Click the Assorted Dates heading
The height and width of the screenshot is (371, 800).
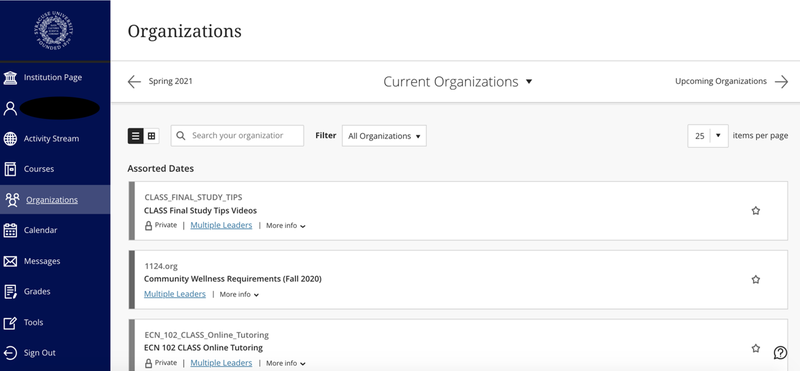tap(160, 168)
